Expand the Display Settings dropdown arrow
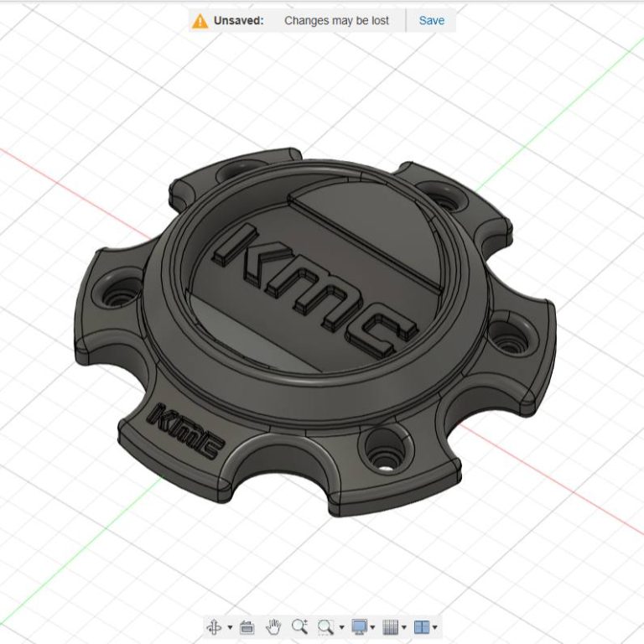 (x=373, y=627)
